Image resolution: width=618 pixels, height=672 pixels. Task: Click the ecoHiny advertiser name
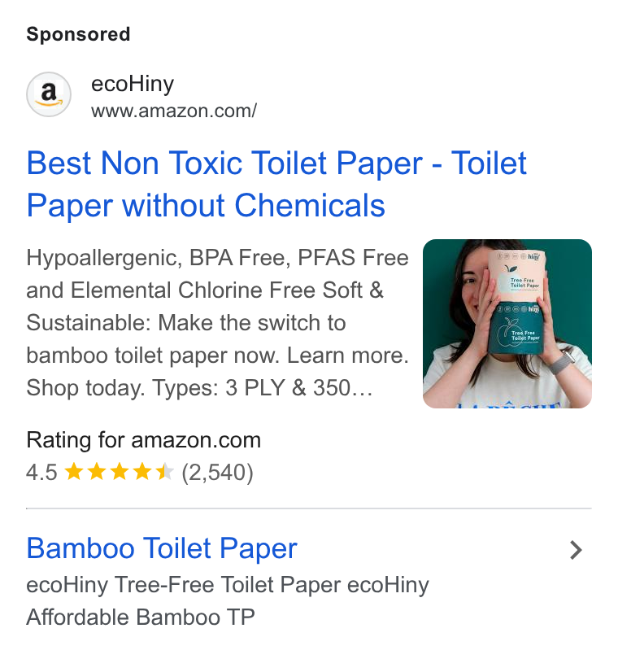[x=133, y=83]
